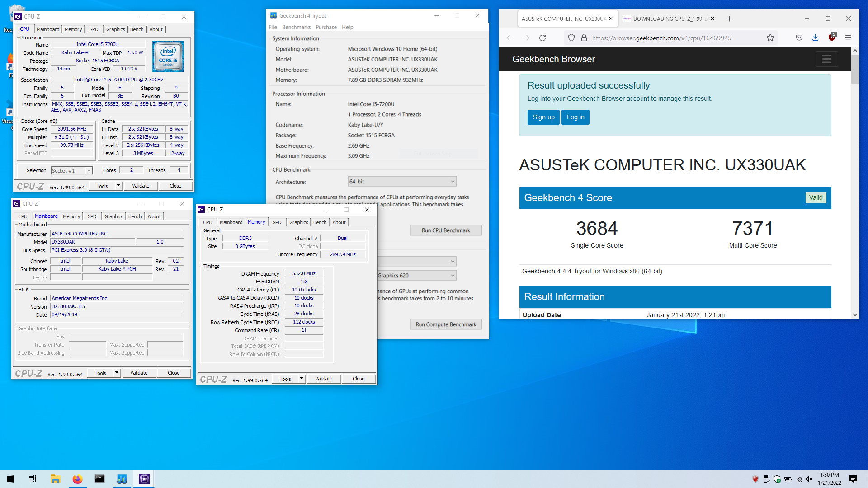Click multi-core score 7371
The height and width of the screenshot is (488, 868).
(753, 229)
